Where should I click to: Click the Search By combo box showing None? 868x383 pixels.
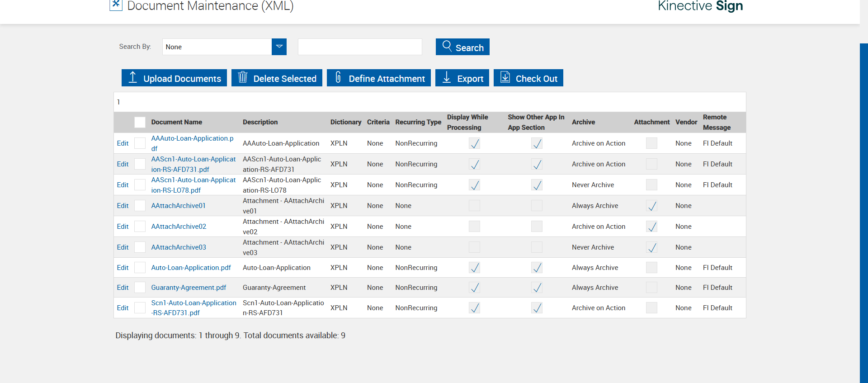tap(217, 47)
